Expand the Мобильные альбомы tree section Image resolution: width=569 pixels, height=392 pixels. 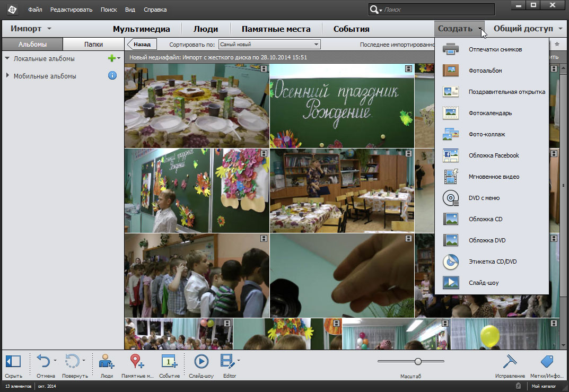pos(7,76)
